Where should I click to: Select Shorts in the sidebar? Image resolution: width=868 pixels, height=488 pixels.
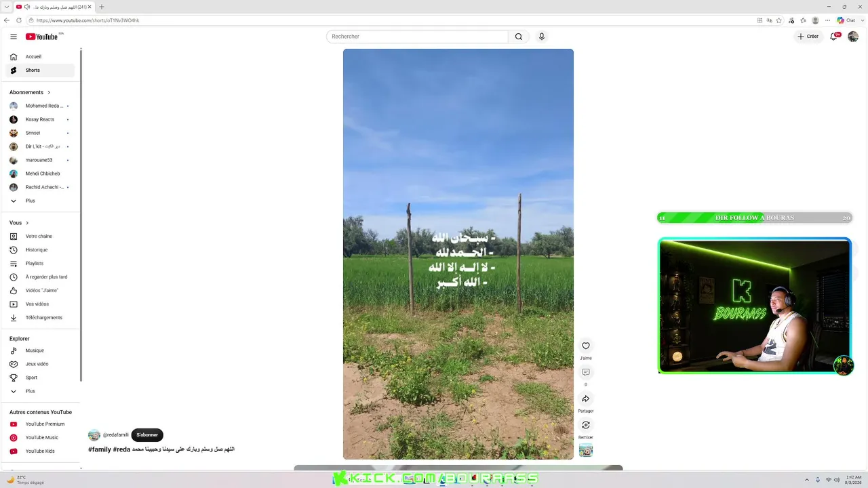click(x=40, y=70)
